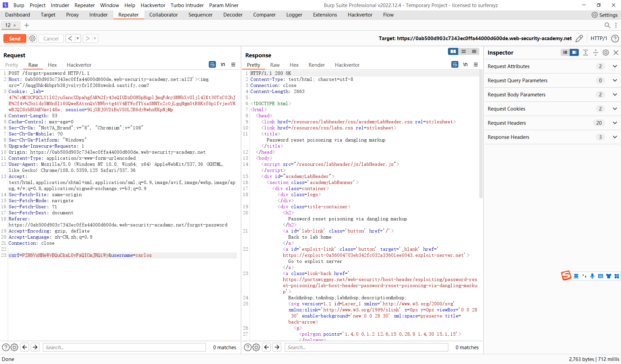Click the request search input field
The height and width of the screenshot is (364, 621).
124,347
